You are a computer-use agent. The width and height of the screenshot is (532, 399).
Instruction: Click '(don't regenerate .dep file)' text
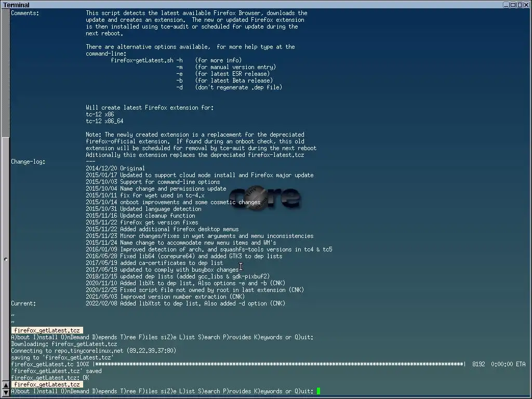[238, 87]
